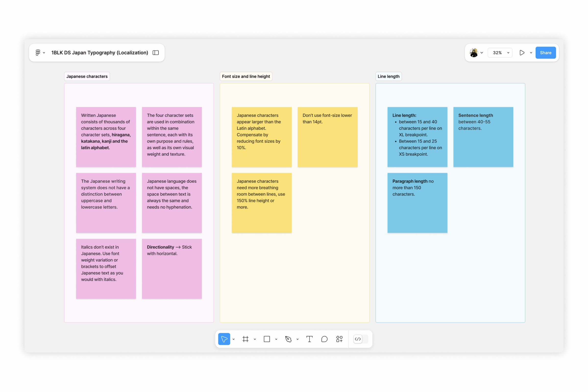Select the Pen tool
The width and height of the screenshot is (588, 392).
[x=288, y=339]
